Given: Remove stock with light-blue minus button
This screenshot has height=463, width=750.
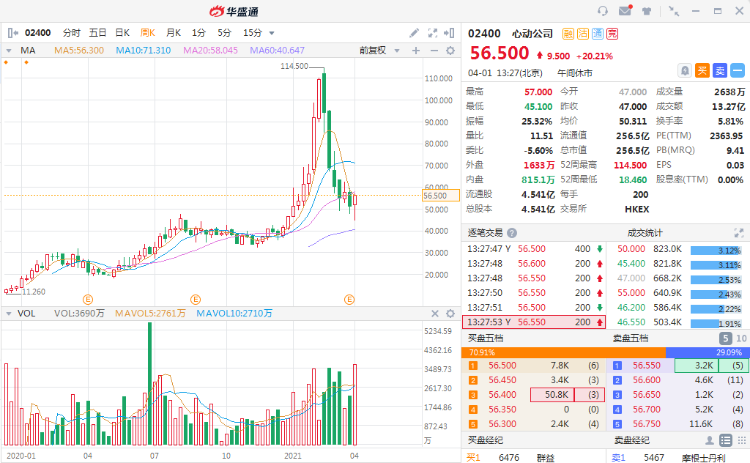Looking at the screenshot, I should click(x=738, y=71).
